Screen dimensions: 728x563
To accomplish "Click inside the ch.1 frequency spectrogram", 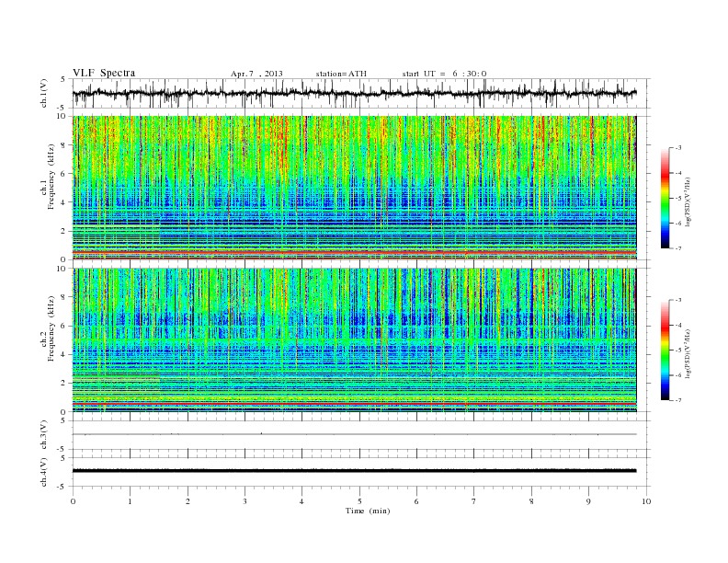I will point(354,188).
